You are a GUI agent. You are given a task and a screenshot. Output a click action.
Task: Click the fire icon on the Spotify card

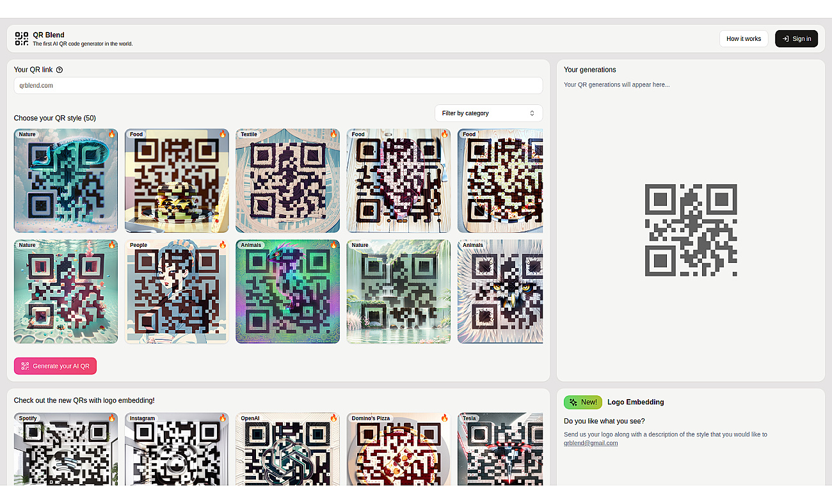[x=111, y=418]
